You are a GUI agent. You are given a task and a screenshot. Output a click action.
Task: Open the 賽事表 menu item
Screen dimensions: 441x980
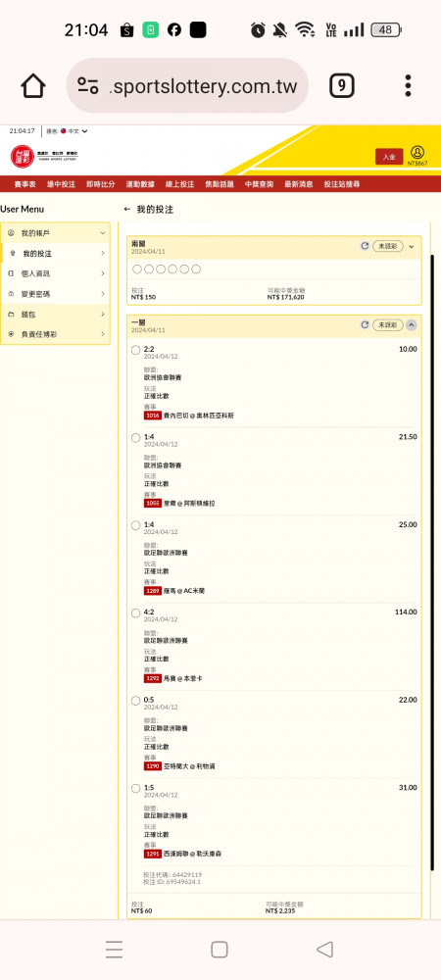point(24,184)
